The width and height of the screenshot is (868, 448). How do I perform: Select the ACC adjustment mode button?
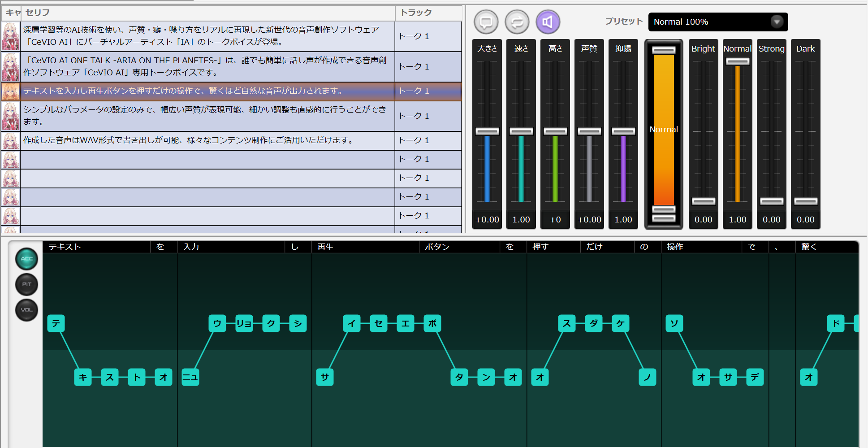coord(27,259)
